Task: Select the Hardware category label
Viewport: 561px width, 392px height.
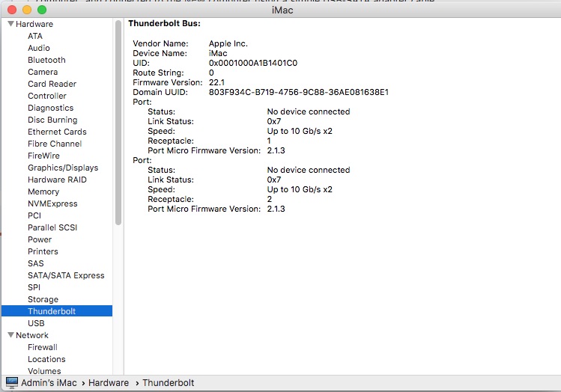Action: [x=34, y=24]
